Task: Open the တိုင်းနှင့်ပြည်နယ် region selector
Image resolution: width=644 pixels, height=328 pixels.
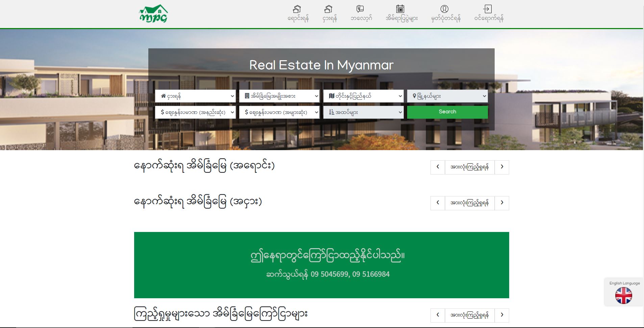Action: tap(364, 96)
